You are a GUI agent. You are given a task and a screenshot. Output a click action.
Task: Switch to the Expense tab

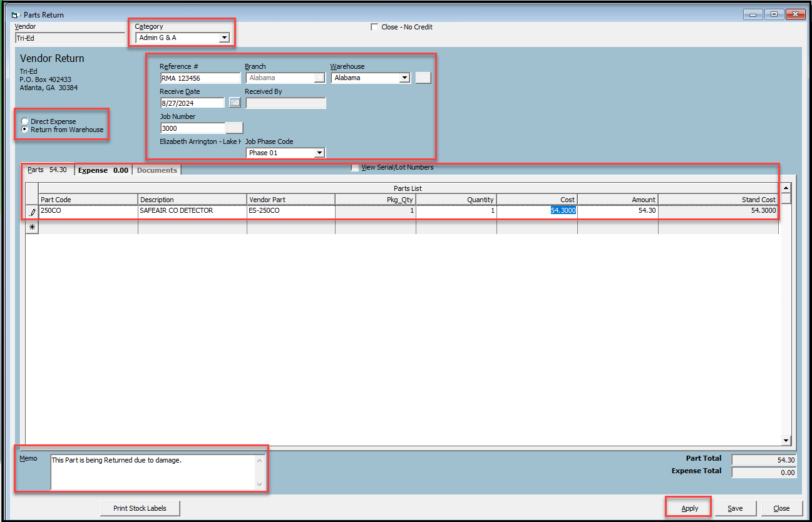coord(103,170)
